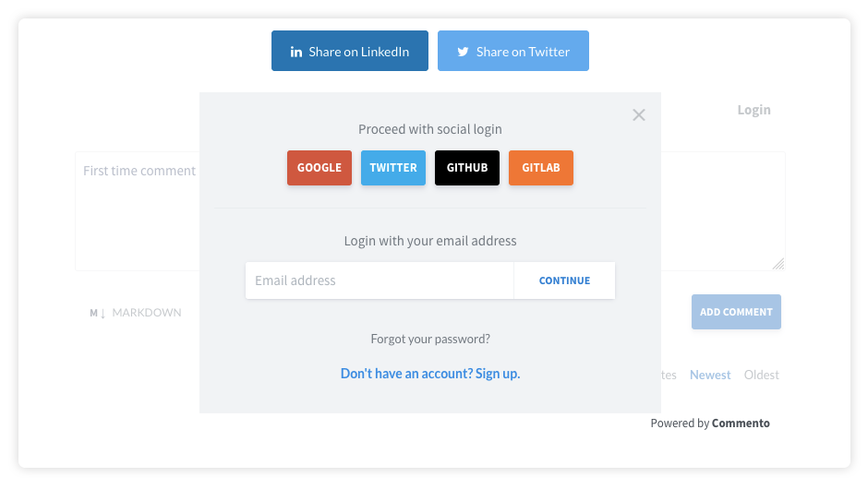The image size is (868, 489).
Task: Open the Login link at top right
Action: coord(754,110)
